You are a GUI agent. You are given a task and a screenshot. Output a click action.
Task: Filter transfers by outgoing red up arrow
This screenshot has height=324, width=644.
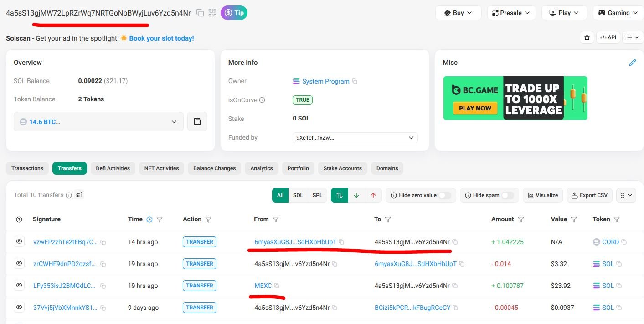[373, 195]
